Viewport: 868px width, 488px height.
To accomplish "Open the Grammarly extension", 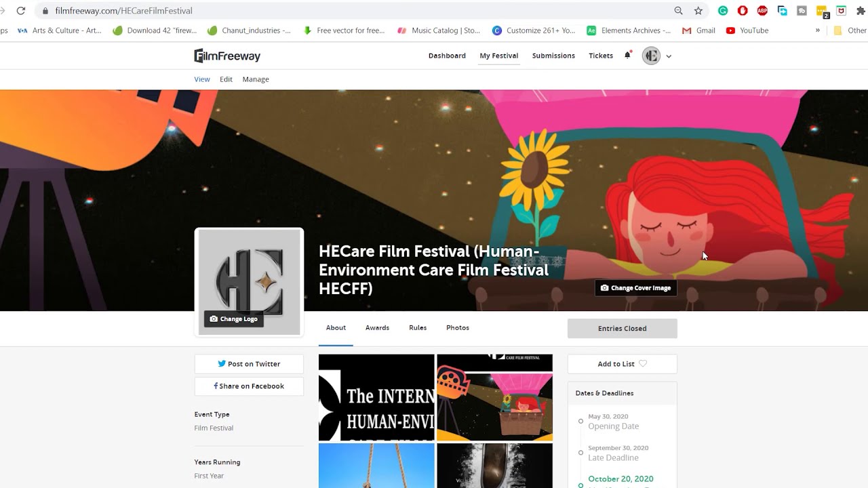I will pos(723,11).
